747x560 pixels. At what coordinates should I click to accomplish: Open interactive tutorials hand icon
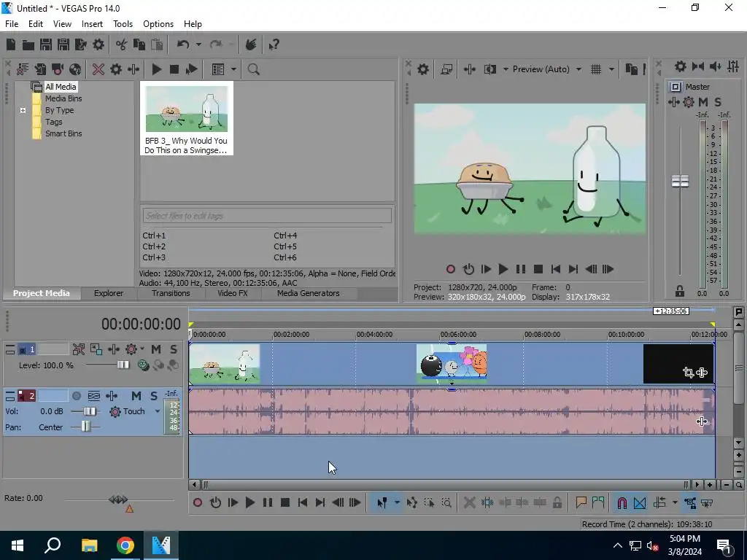pos(251,44)
